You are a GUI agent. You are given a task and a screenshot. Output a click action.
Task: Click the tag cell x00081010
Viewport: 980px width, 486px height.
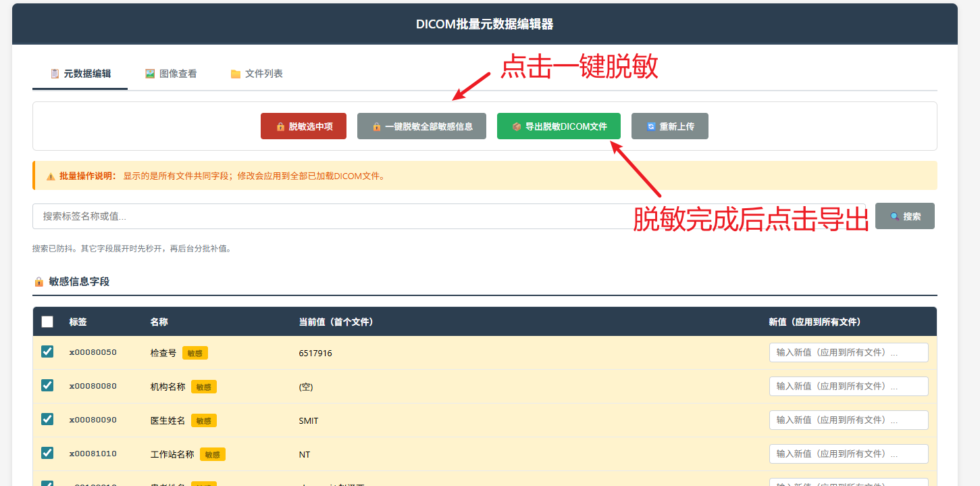click(93, 454)
